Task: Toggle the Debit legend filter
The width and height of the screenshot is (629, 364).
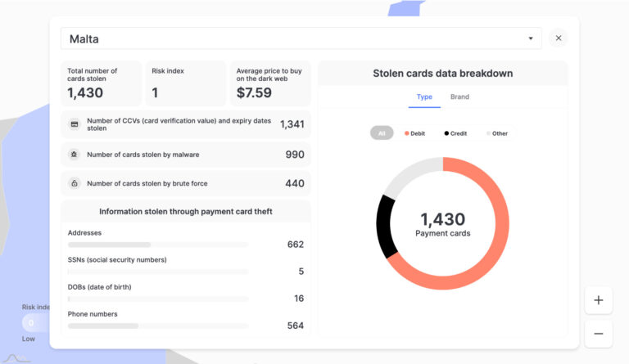Action: (x=414, y=133)
